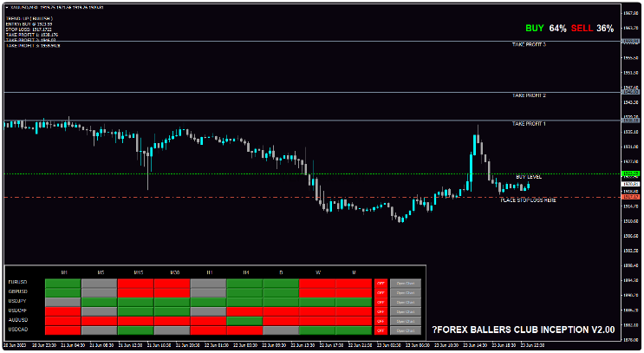This screenshot has height=353, width=644.
Task: Open Chart for the USDCAD row
Action: click(x=406, y=330)
